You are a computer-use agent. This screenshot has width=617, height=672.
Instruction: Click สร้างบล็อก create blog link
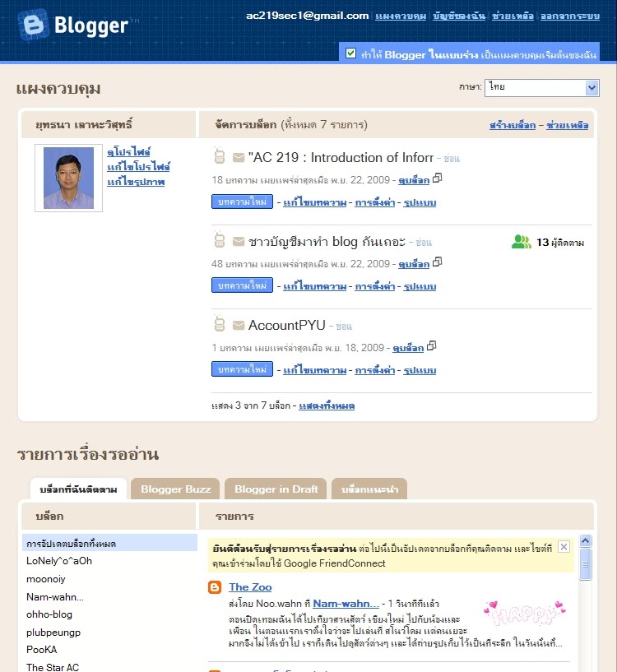pos(513,125)
